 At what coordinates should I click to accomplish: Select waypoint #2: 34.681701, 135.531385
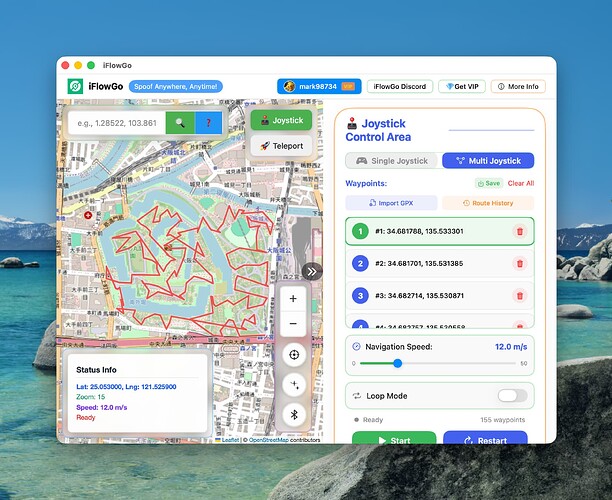coord(440,263)
